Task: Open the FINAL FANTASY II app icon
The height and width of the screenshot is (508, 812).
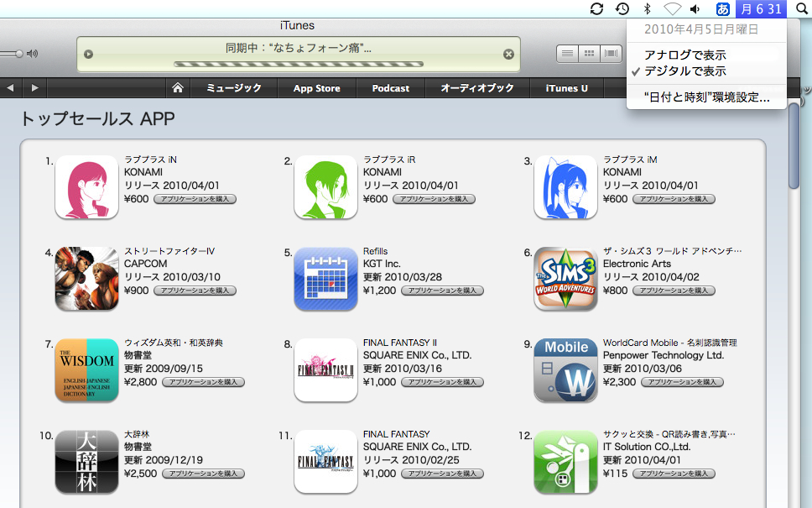Action: 325,370
